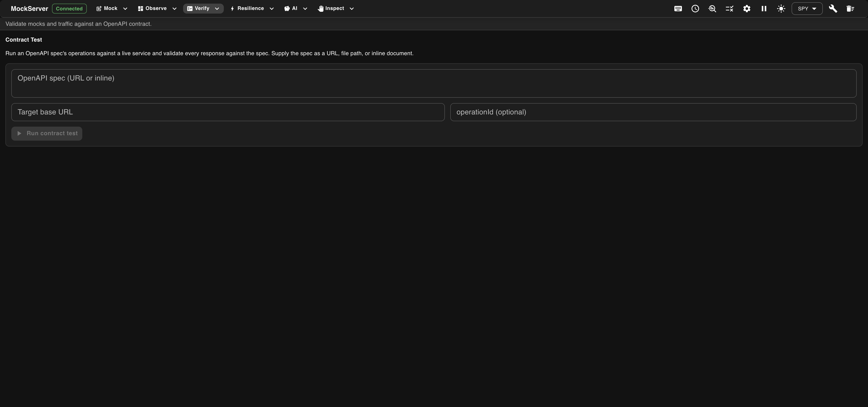Click the Run contract test button
The height and width of the screenshot is (407, 868).
(x=47, y=133)
